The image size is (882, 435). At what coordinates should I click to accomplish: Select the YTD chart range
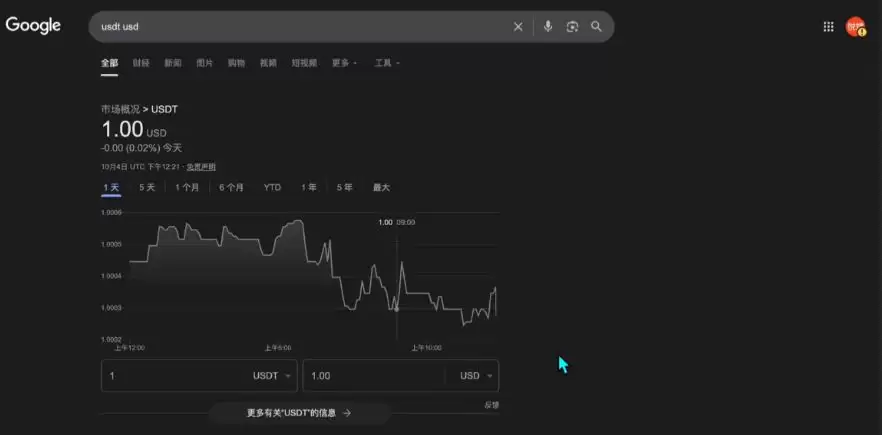coord(272,187)
